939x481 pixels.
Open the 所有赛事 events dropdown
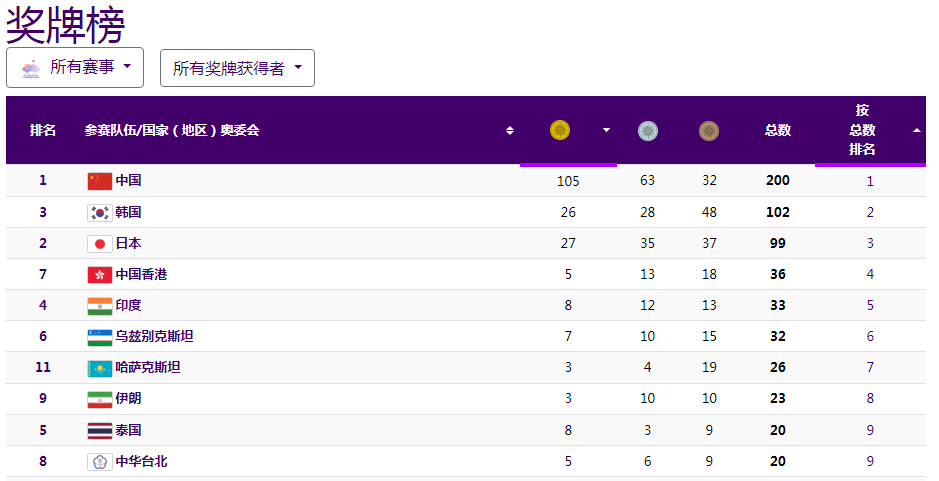[75, 67]
